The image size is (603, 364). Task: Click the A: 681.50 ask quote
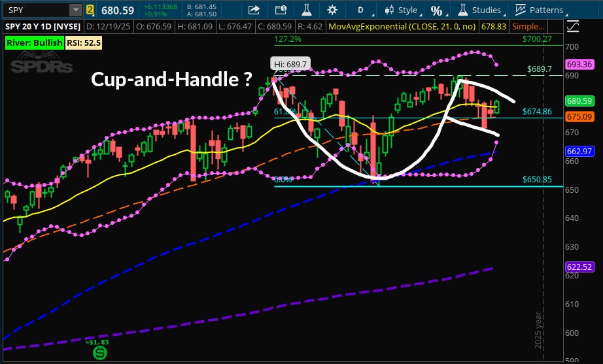point(201,14)
